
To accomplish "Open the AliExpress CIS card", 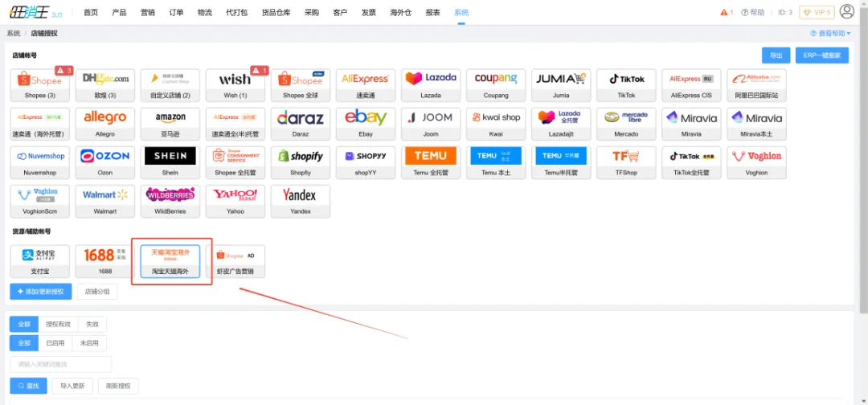I will click(x=691, y=85).
